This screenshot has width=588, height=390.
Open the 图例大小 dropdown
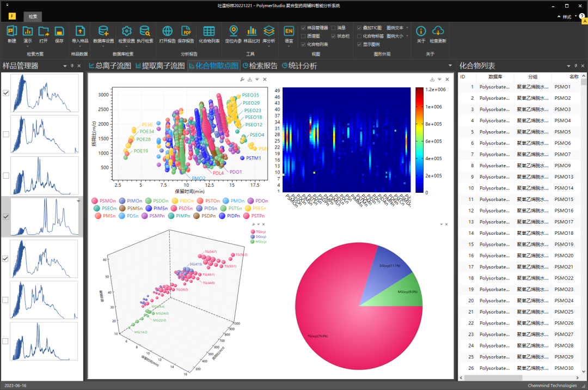pos(397,36)
